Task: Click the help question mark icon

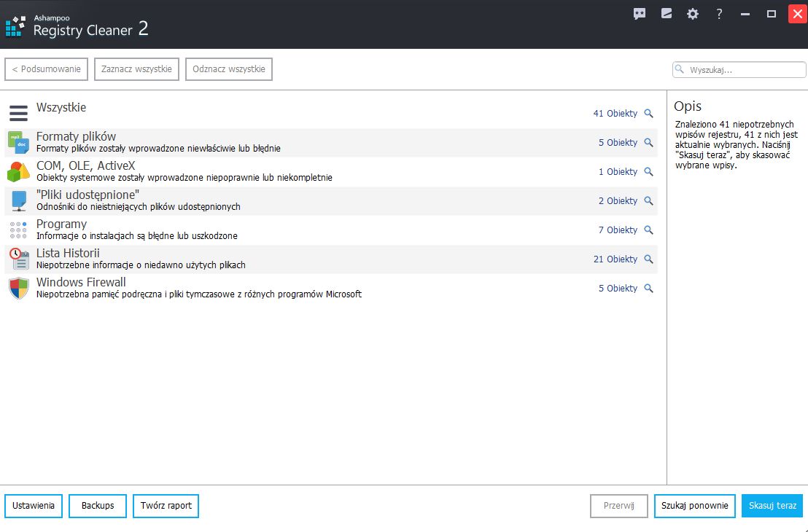Action: coord(718,13)
